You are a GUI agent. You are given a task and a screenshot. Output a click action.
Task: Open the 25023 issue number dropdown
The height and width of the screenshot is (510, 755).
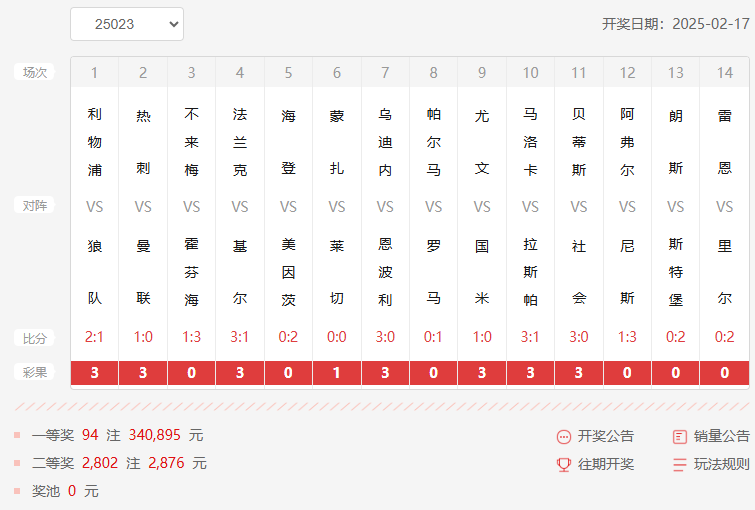127,24
